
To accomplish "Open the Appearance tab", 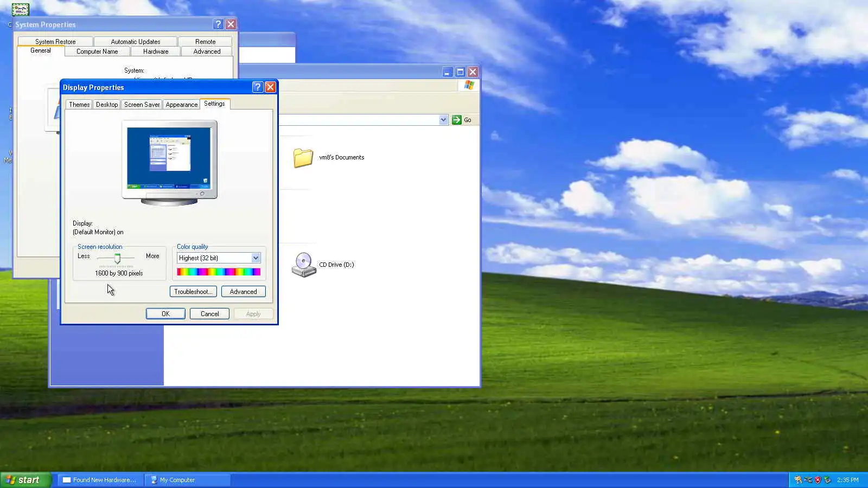I will click(x=182, y=105).
